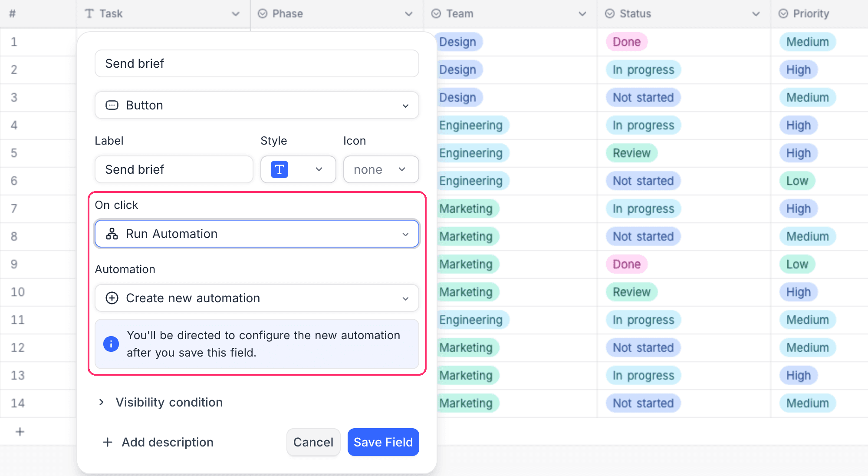The height and width of the screenshot is (476, 868).
Task: Click the High priority tag in row 13
Action: (x=799, y=375)
